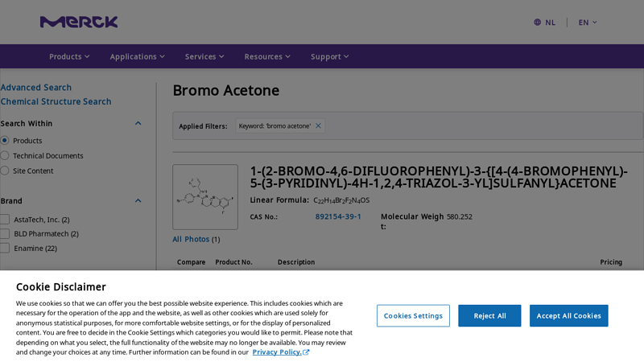Open the Services menu
Image resolution: width=644 pixels, height=362 pixels.
(x=204, y=56)
